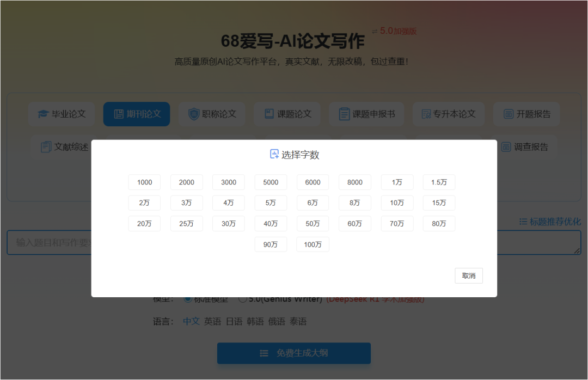Click the journal icon on 期刊论文
Viewport: 588px width, 380px height.
pyautogui.click(x=119, y=114)
